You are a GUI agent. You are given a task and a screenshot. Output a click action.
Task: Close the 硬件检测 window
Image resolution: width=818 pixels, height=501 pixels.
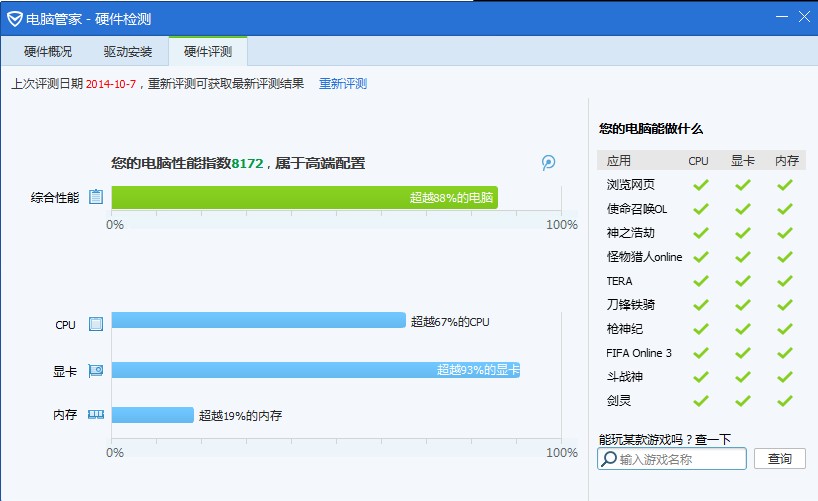pyautogui.click(x=804, y=17)
